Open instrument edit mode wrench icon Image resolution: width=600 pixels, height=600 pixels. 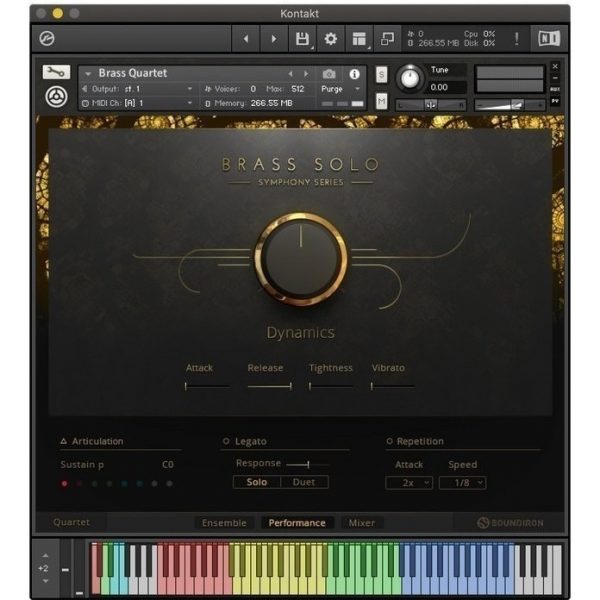pos(56,72)
